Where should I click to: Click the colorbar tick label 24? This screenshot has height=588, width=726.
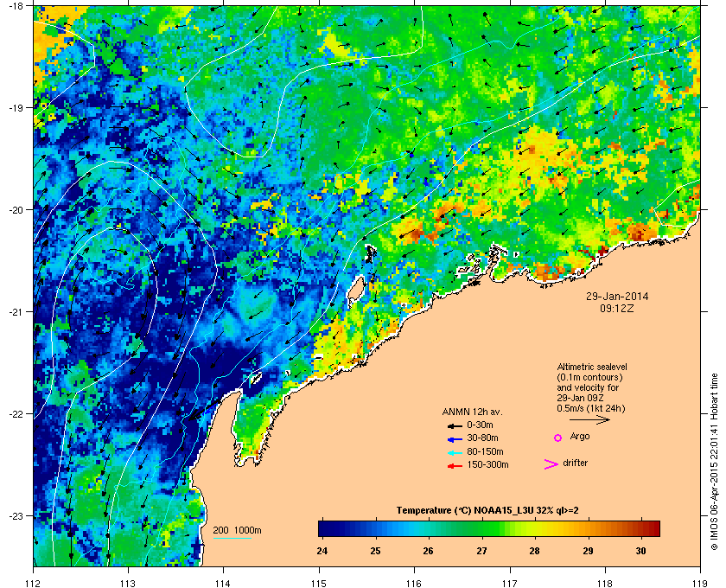pyautogui.click(x=322, y=551)
